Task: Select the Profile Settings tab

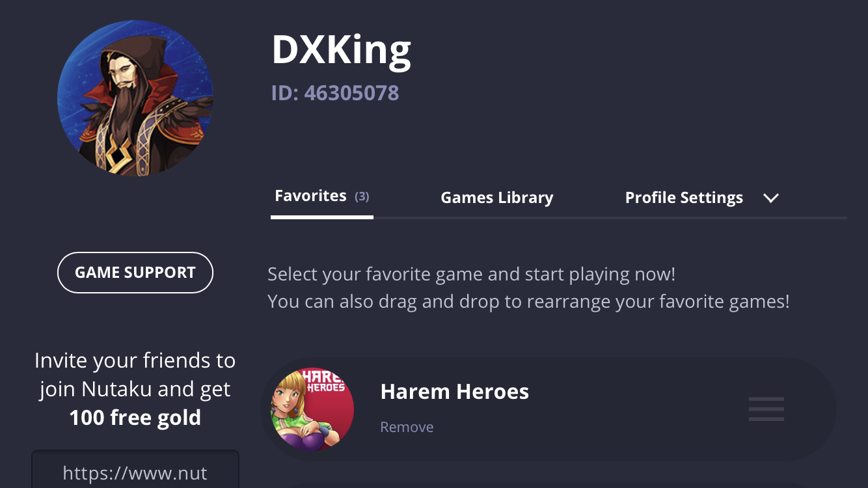Action: [x=684, y=198]
